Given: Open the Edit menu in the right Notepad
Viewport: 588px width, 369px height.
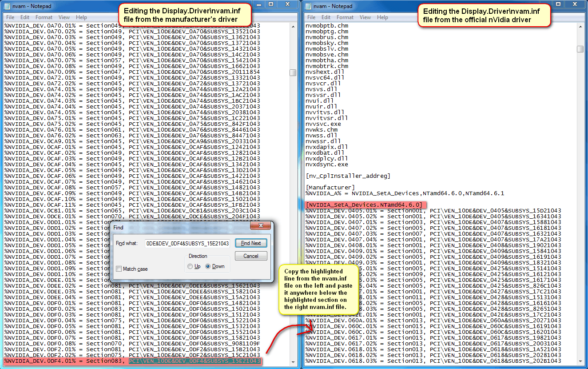Looking at the screenshot, I should [x=326, y=17].
